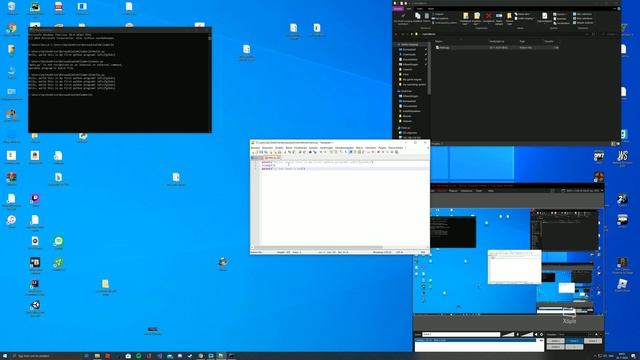Toggle Word wrap button in Notepad++ toolbar

point(341,152)
